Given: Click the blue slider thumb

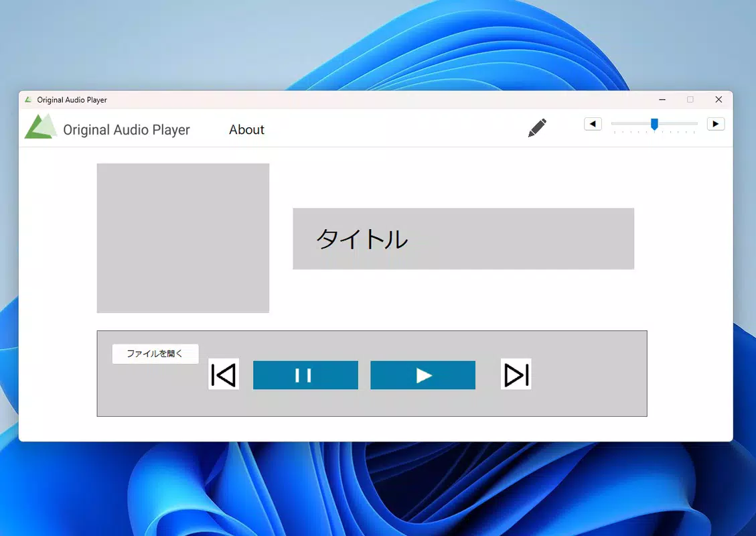Looking at the screenshot, I should pos(654,124).
